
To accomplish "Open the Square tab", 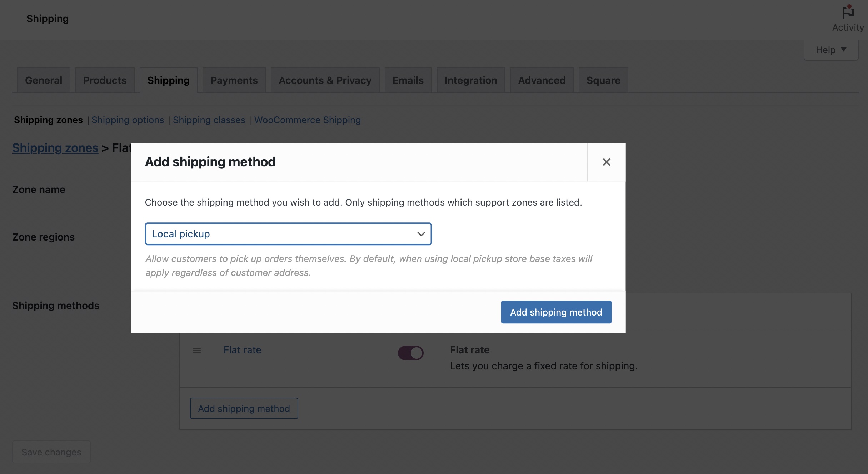I will pos(603,80).
